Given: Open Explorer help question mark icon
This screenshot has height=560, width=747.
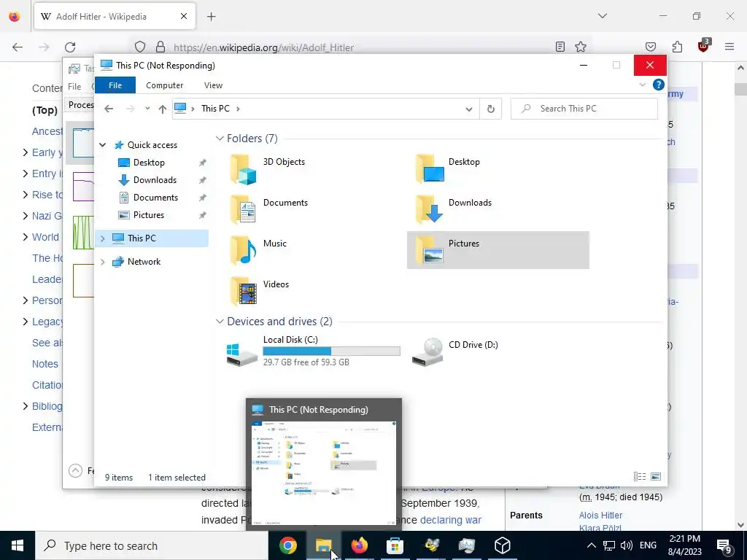Looking at the screenshot, I should tap(659, 85).
